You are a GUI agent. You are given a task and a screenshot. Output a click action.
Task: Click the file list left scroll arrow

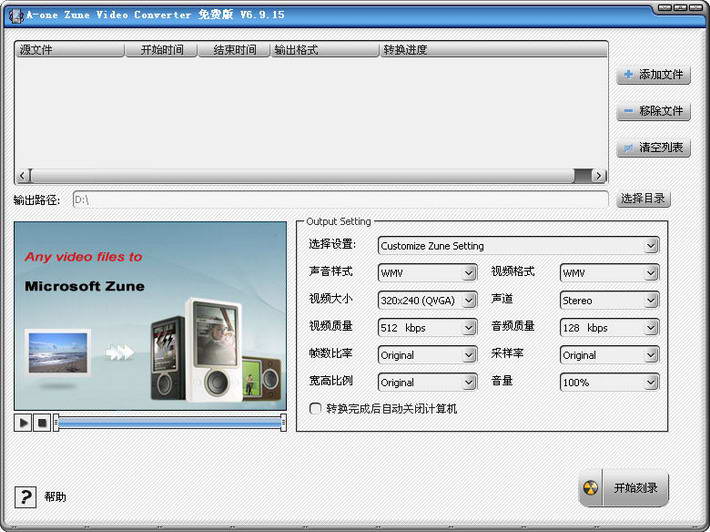[22, 176]
